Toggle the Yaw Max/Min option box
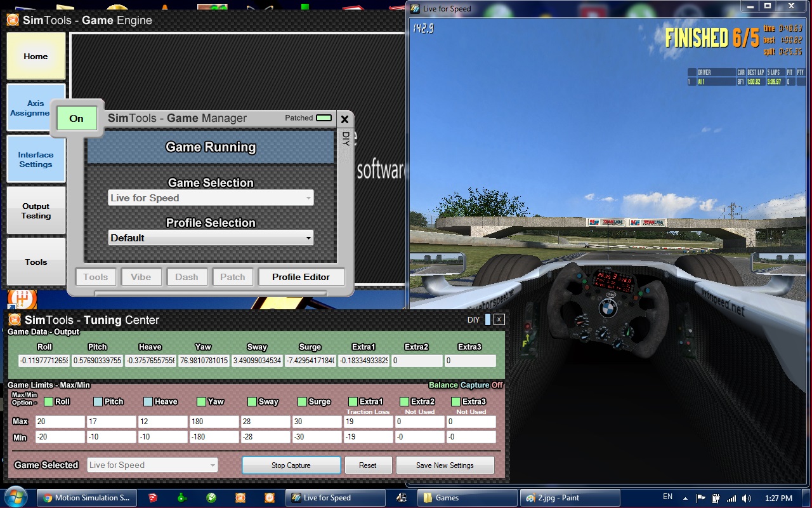Screen dimensions: 812x508 [x=201, y=401]
